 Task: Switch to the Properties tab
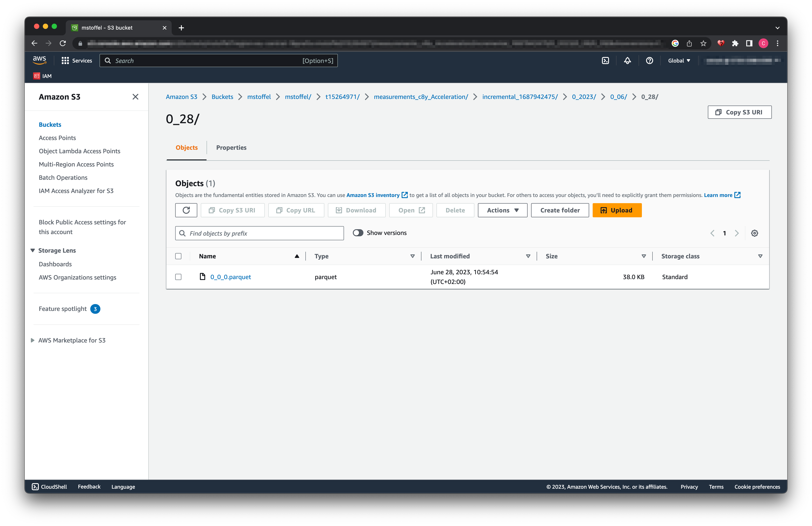[x=231, y=148]
